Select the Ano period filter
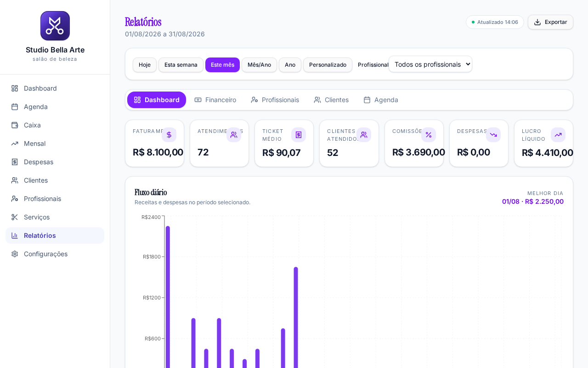 click(x=290, y=65)
